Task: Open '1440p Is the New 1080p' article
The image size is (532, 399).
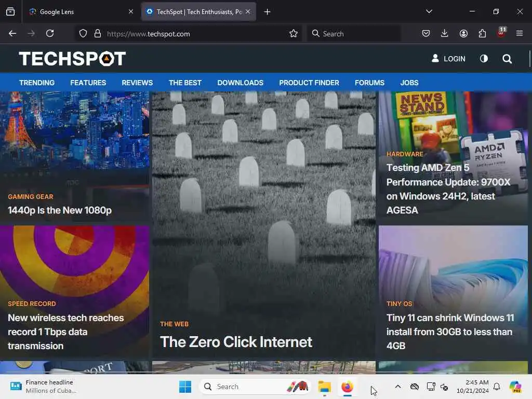Action: [x=60, y=210]
